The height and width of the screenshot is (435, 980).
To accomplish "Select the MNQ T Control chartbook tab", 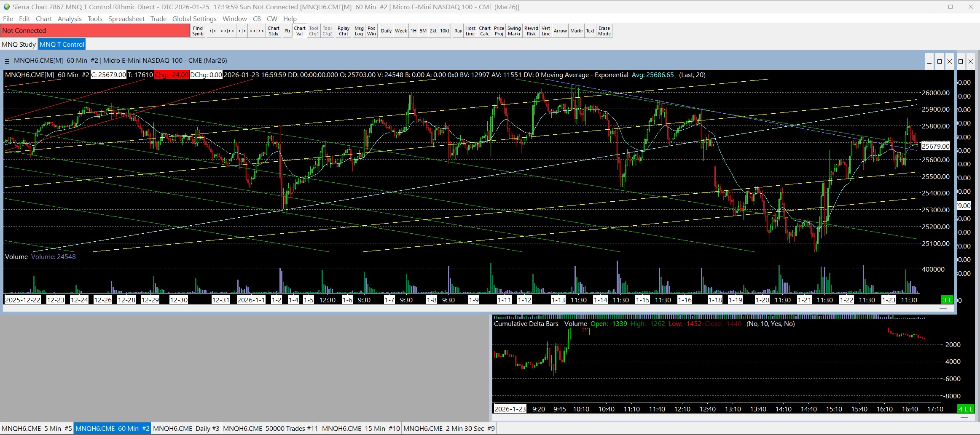I will [62, 44].
